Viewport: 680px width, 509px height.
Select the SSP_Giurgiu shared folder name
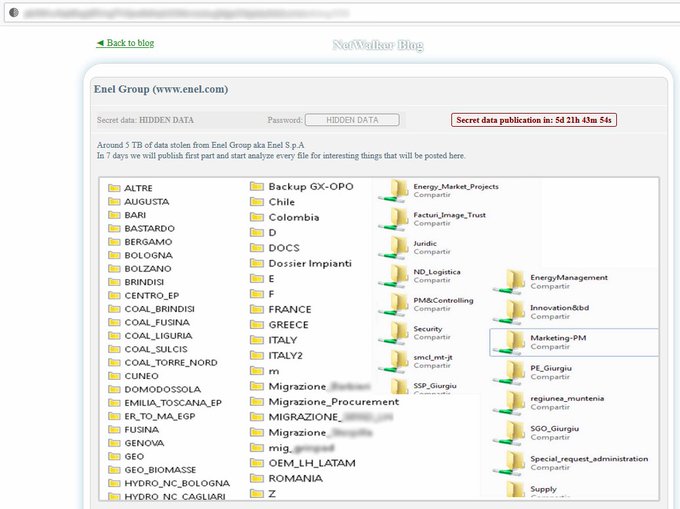(435, 386)
